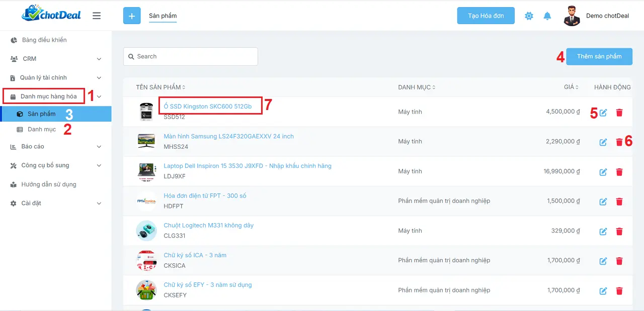Click the hamburger menu icon
This screenshot has height=311, width=644.
[97, 16]
